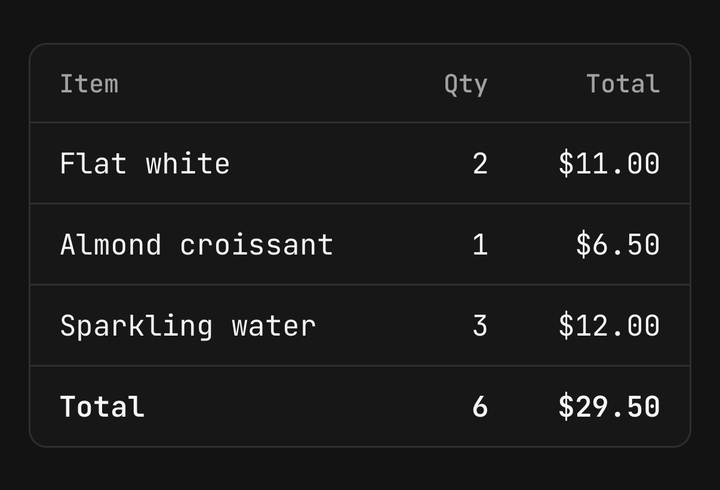Viewport: 720px width, 490px height.
Task: Click the bold Total row label
Action: tap(102, 407)
